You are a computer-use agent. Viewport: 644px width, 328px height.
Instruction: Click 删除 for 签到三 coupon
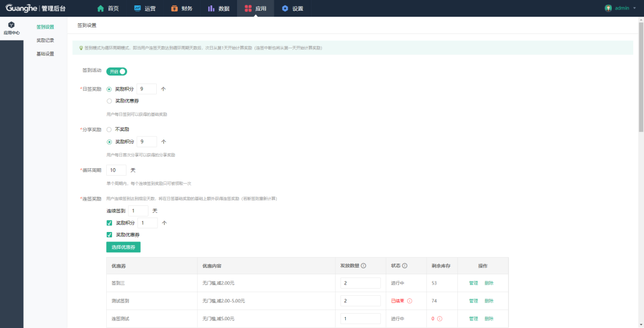[489, 283]
